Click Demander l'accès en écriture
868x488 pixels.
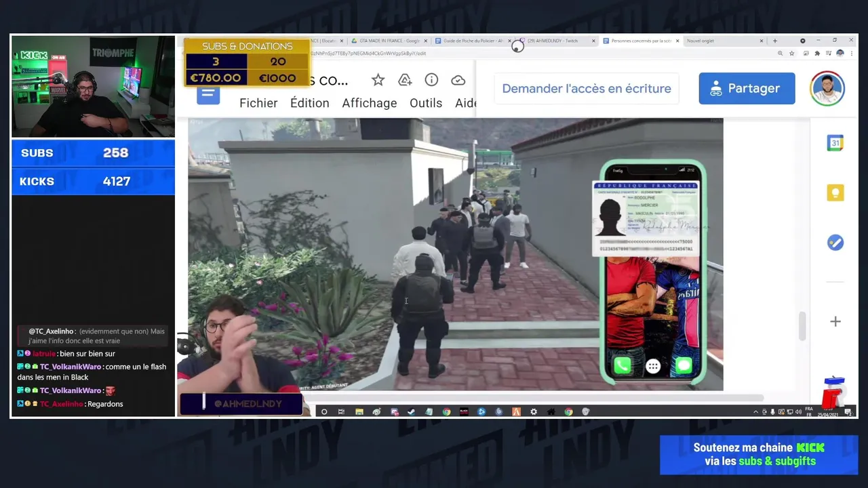(587, 89)
